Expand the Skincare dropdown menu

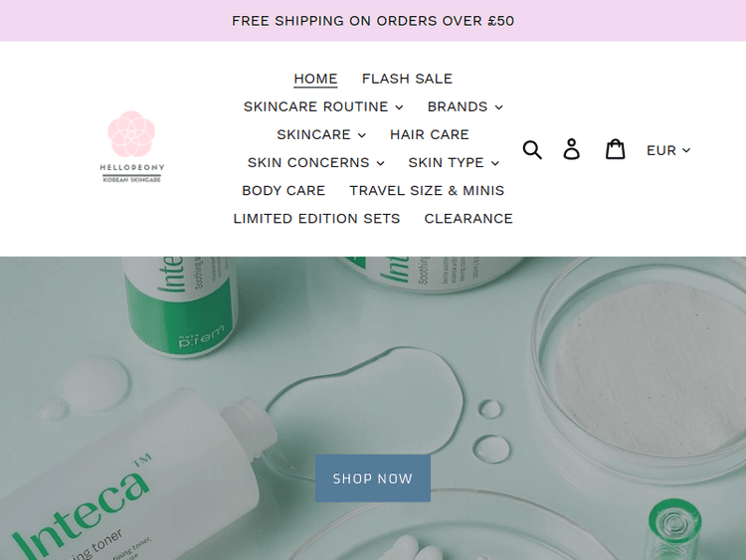(x=321, y=134)
